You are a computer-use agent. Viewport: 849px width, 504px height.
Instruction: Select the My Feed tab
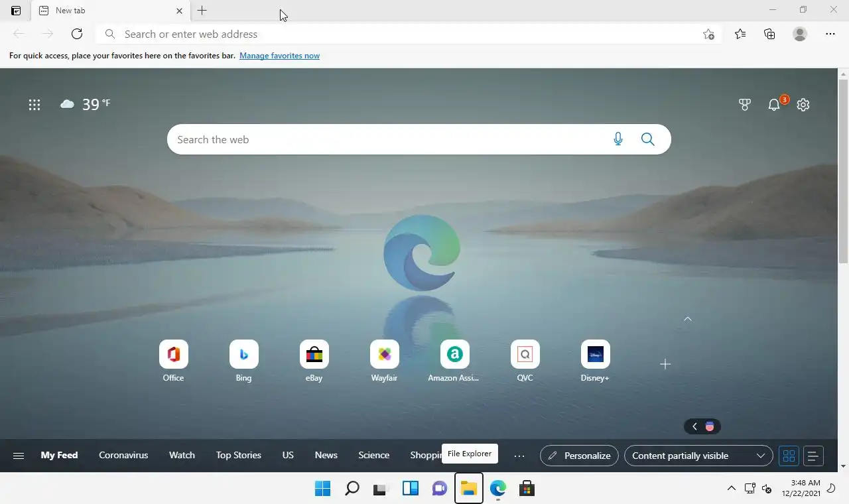(59, 456)
